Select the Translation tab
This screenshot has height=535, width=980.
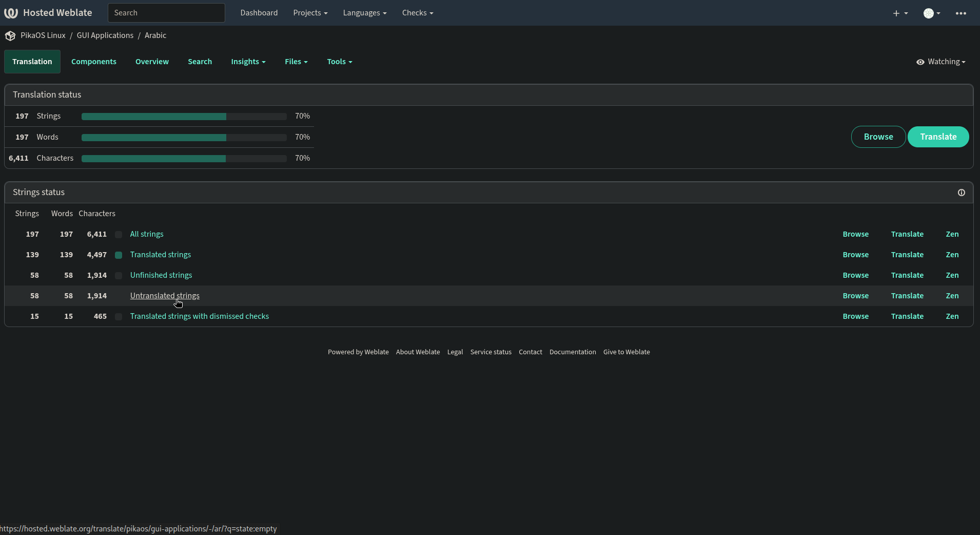coord(32,62)
